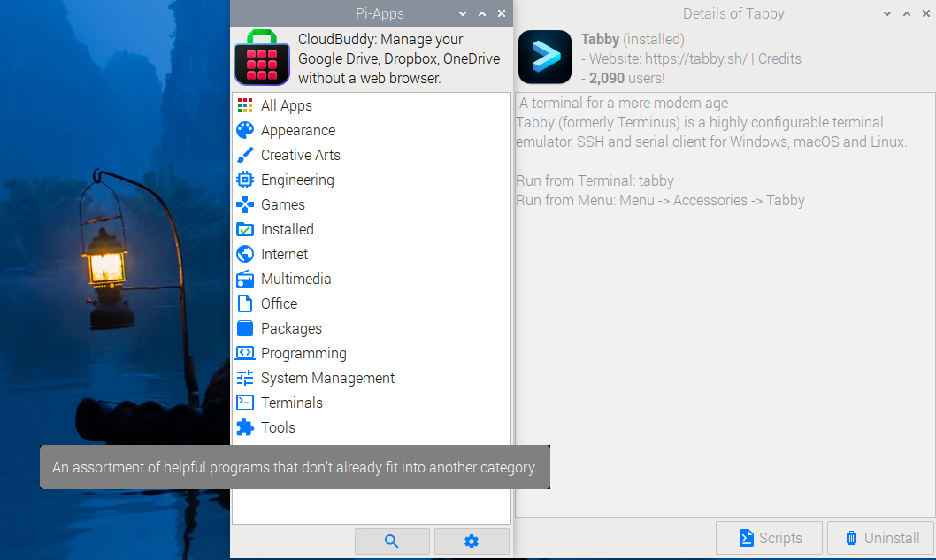The height and width of the screenshot is (560, 936).
Task: Click the 'A terminal for a more modern age' line
Action: tap(624, 104)
